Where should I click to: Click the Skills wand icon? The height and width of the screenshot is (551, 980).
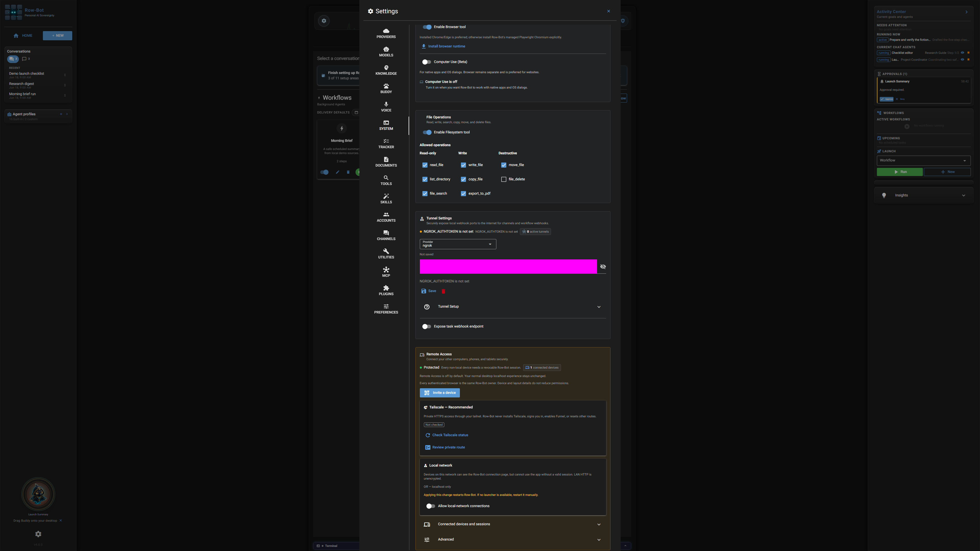click(386, 196)
